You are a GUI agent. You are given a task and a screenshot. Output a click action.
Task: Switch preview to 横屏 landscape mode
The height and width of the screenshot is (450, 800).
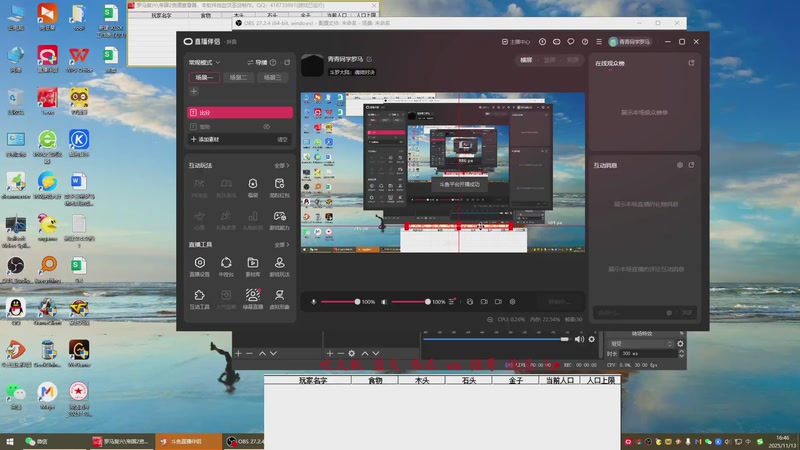click(x=526, y=60)
